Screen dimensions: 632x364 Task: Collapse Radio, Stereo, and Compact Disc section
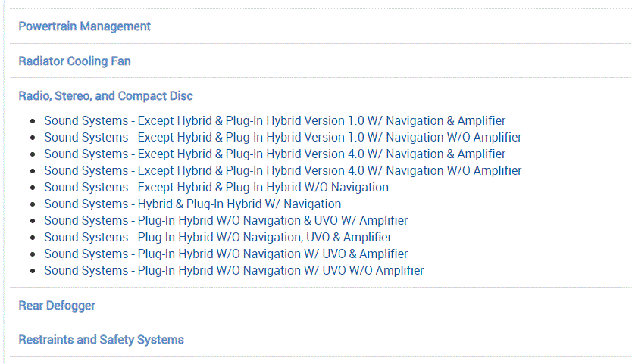click(105, 96)
